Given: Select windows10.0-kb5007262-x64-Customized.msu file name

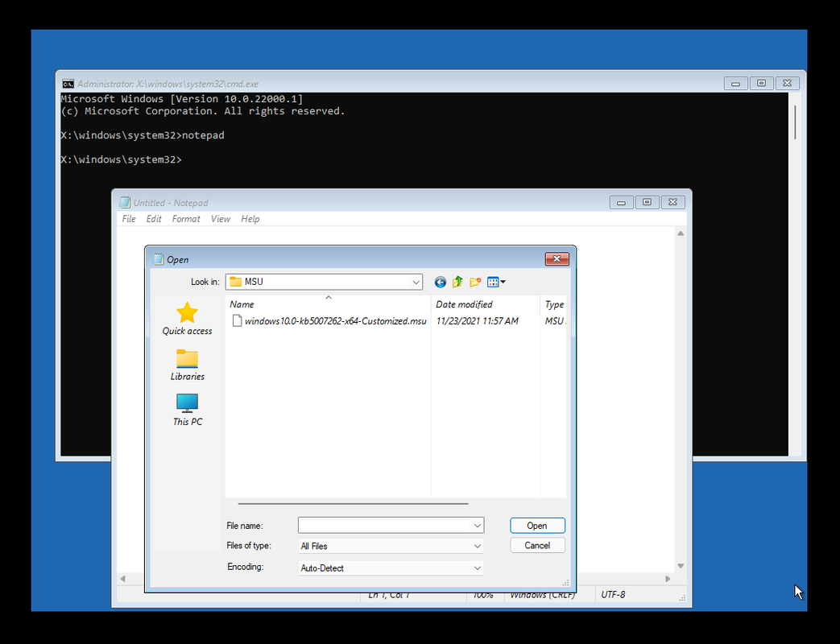Looking at the screenshot, I should coord(335,321).
